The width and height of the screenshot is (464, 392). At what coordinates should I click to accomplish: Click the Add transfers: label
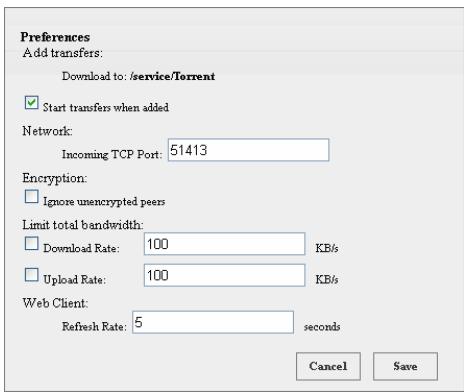63,53
